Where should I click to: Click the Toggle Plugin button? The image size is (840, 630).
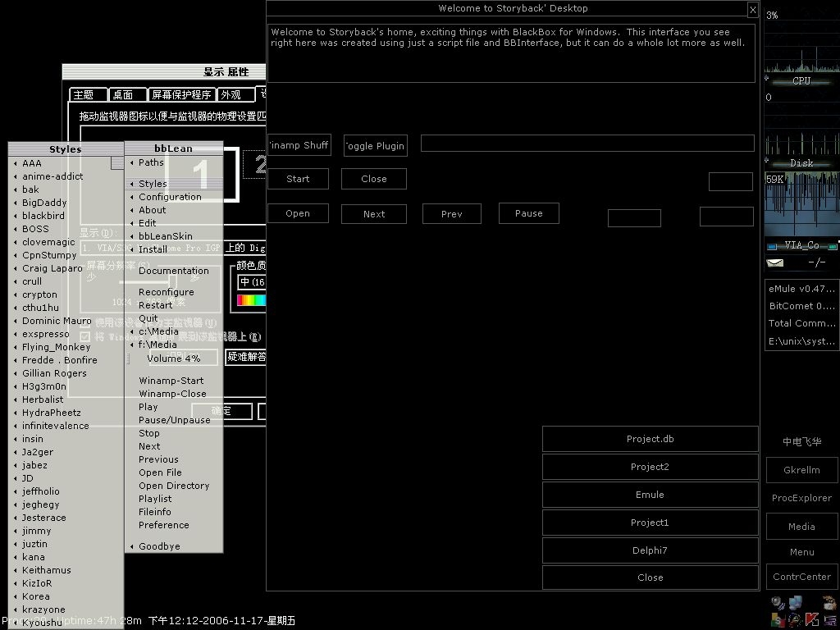tap(376, 146)
